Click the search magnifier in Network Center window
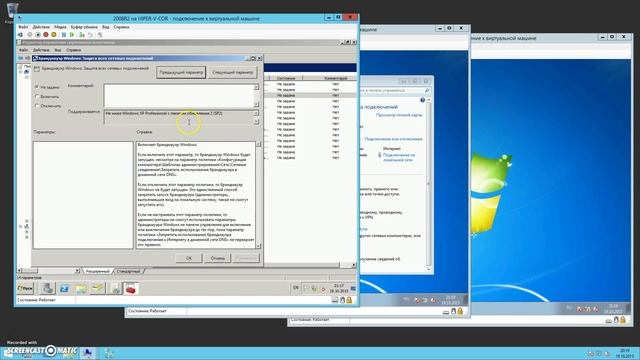640x360 pixels. tap(427, 91)
